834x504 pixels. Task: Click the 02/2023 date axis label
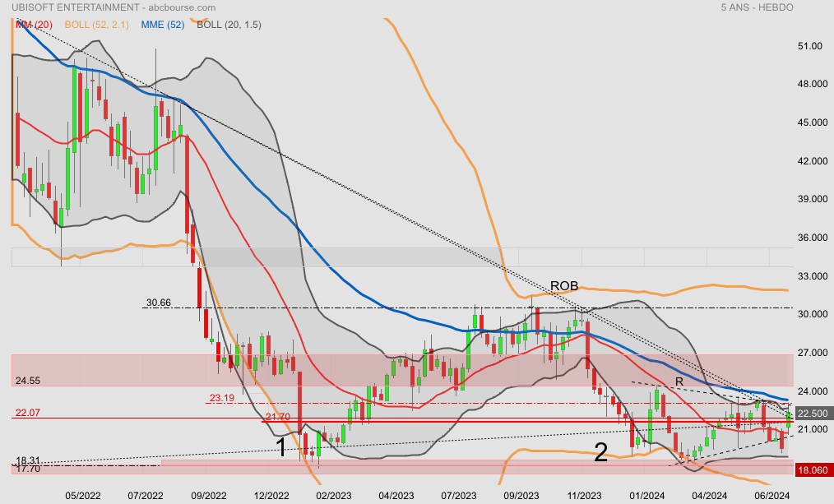(x=333, y=496)
